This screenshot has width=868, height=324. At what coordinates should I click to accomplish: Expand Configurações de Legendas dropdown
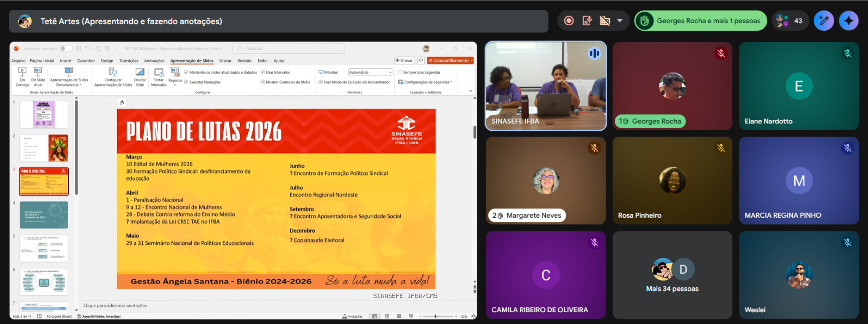tap(426, 82)
